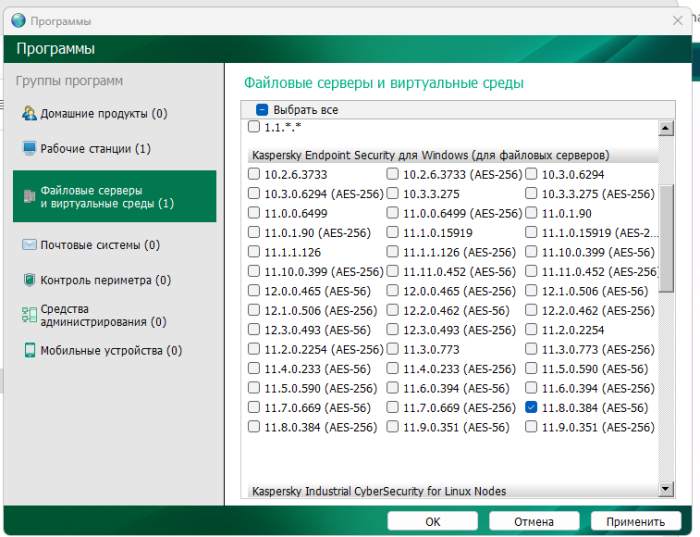
Task: Click the Mobile devices phone icon
Action: coord(29,350)
